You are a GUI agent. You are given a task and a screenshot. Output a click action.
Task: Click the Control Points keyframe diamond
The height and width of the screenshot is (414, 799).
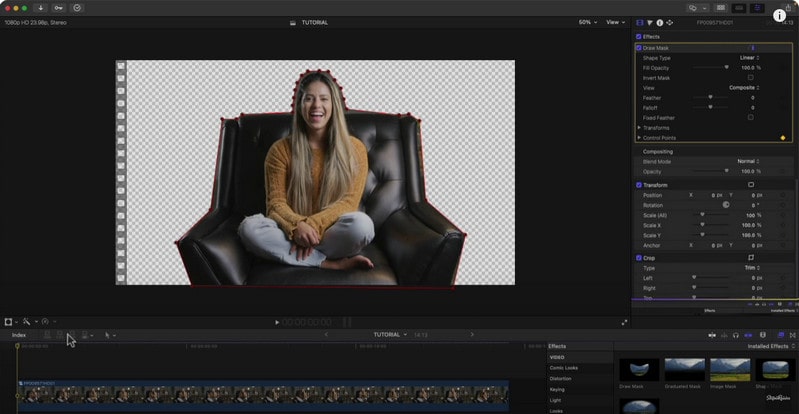click(783, 138)
